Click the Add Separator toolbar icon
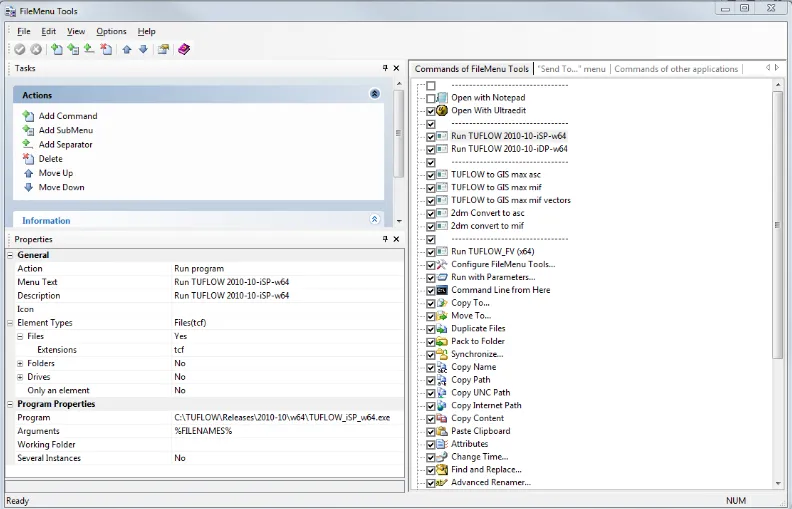This screenshot has width=792, height=509. (89, 48)
